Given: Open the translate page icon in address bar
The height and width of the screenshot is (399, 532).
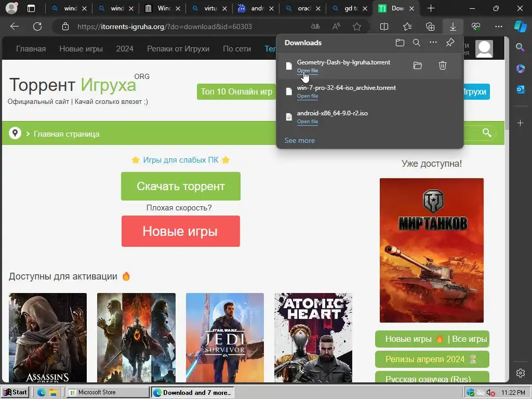Looking at the screenshot, I should (315, 26).
